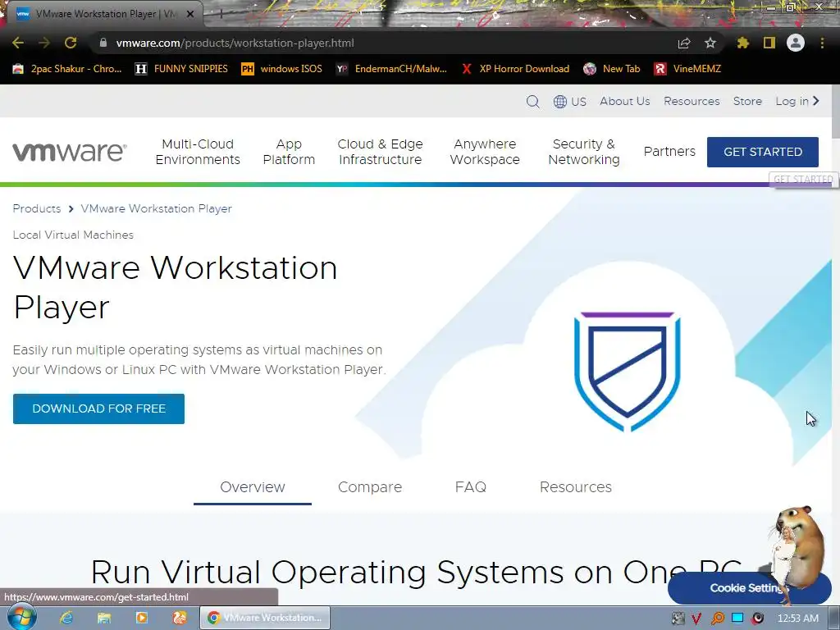The width and height of the screenshot is (840, 630).
Task: Open the Chrome extensions puzzle icon
Action: (743, 43)
